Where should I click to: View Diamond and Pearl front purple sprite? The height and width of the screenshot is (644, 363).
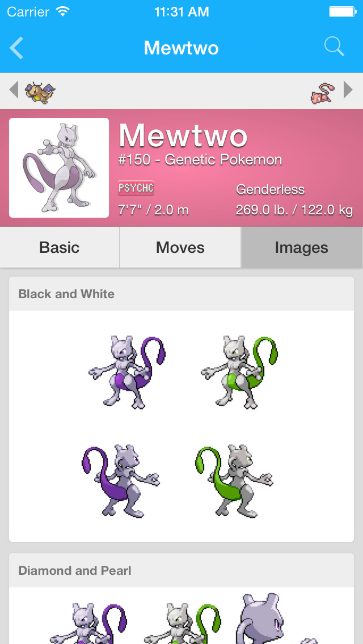[88, 623]
